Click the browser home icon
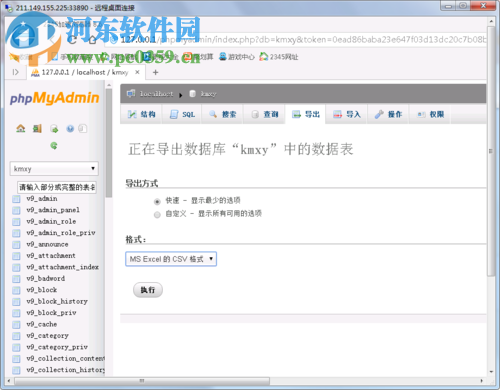Screen dimensions: 500x390 tap(93, 40)
